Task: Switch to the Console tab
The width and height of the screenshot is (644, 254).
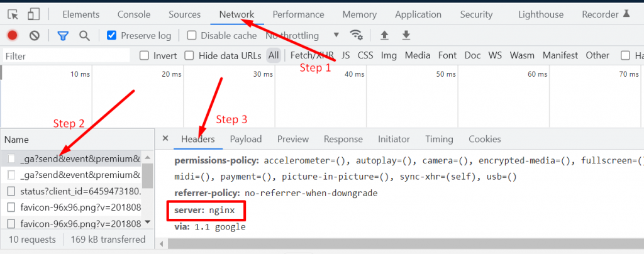Action: 134,14
